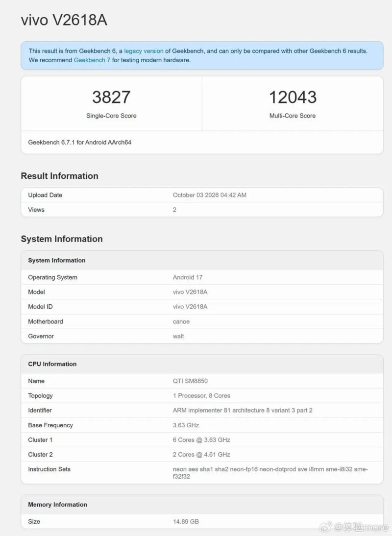Click the Single-Core Score label
This screenshot has width=392, height=536.
pos(111,116)
